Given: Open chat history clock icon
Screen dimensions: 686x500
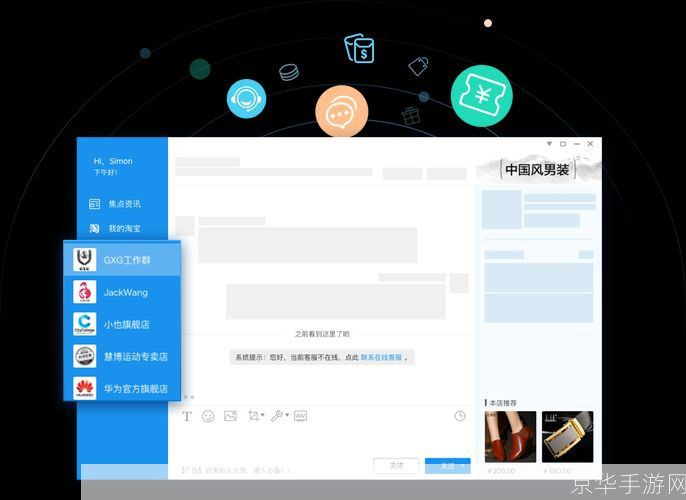Looking at the screenshot, I should tap(460, 416).
